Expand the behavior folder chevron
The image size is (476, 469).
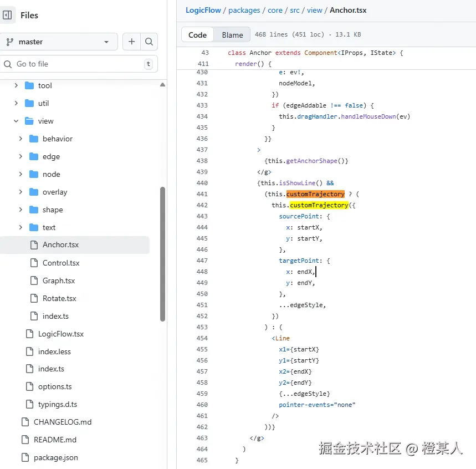21,139
